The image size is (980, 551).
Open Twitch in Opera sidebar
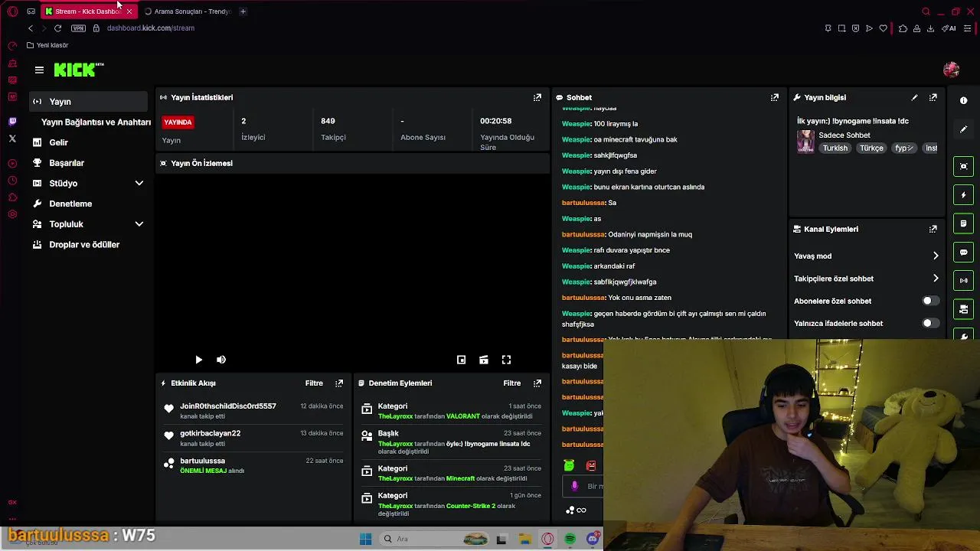click(12, 122)
